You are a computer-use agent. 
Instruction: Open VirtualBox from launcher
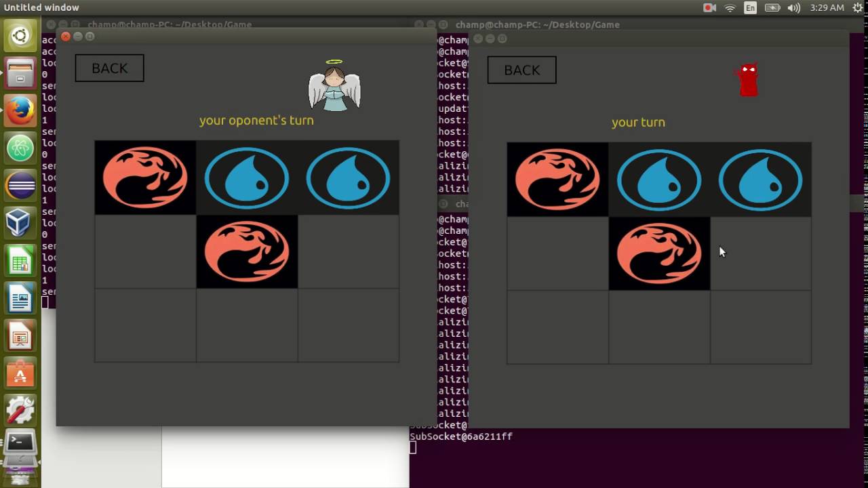click(20, 222)
